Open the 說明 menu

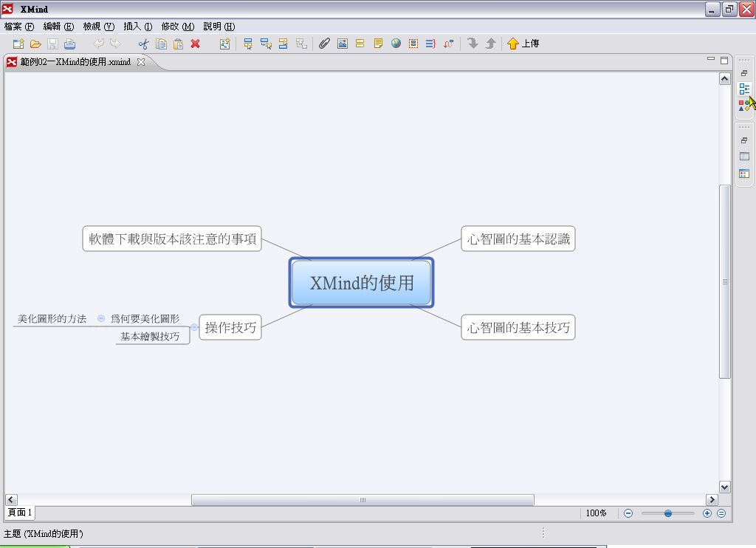click(219, 27)
